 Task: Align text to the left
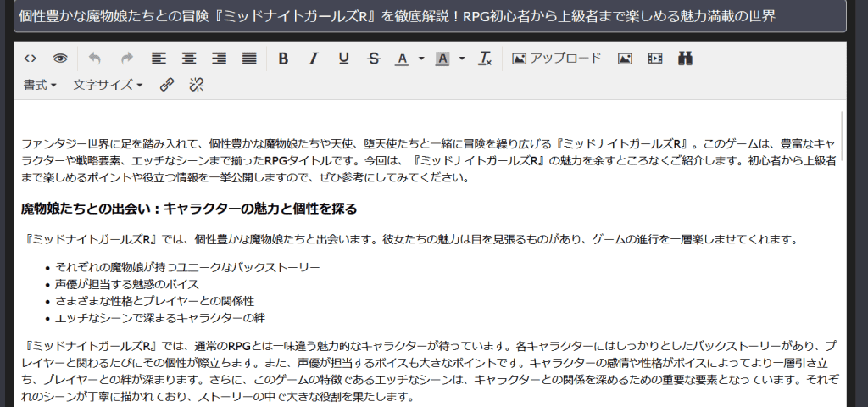159,59
